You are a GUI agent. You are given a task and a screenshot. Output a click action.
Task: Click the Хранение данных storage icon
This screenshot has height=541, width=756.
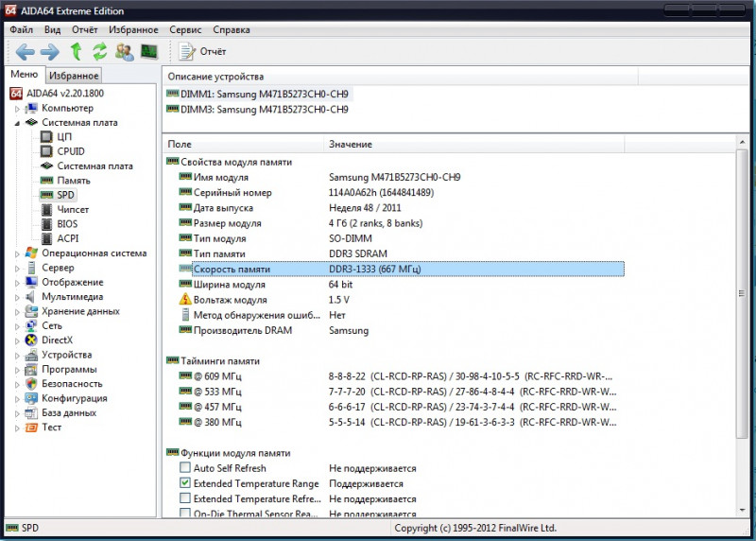coord(31,311)
